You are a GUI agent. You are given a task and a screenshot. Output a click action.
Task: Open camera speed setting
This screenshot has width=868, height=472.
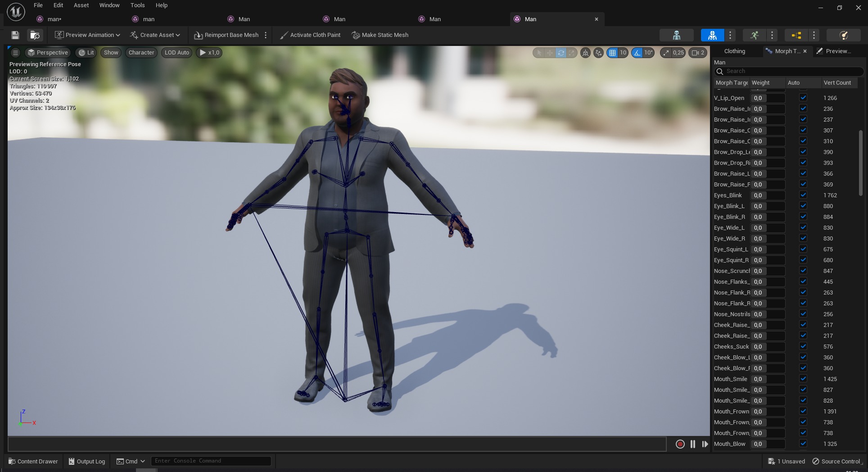tap(698, 53)
